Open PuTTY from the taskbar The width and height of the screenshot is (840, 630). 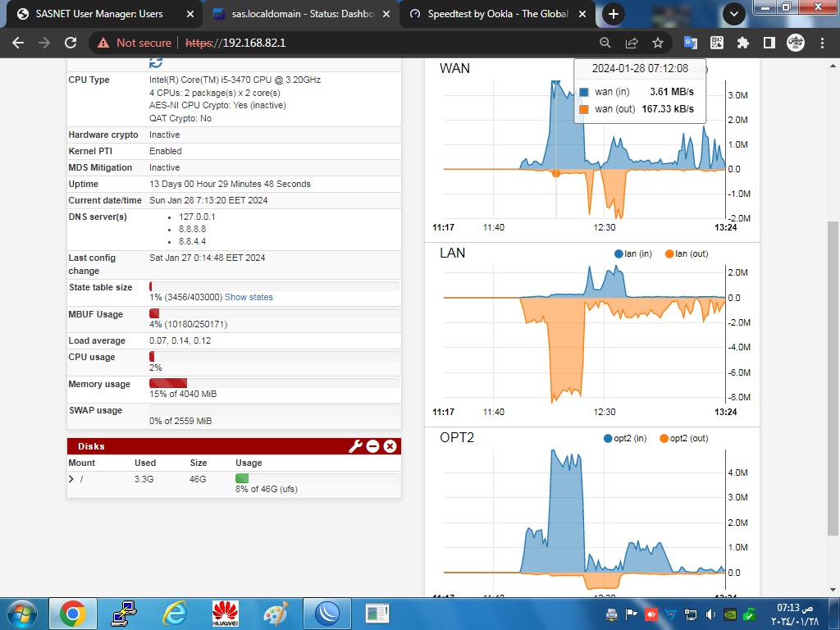[x=124, y=614]
